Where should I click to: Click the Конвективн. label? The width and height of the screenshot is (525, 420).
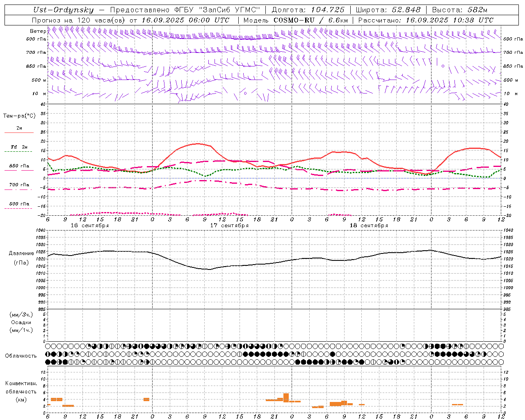(x=21, y=383)
